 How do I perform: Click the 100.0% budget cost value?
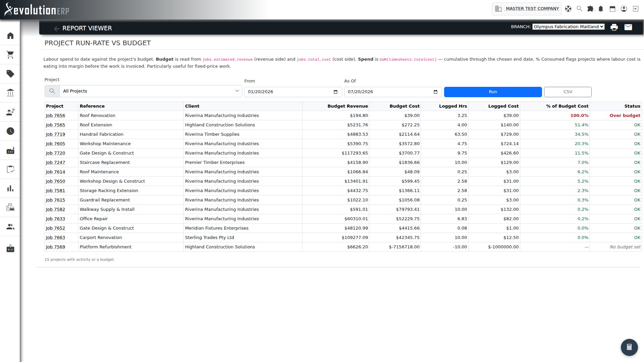click(x=579, y=116)
